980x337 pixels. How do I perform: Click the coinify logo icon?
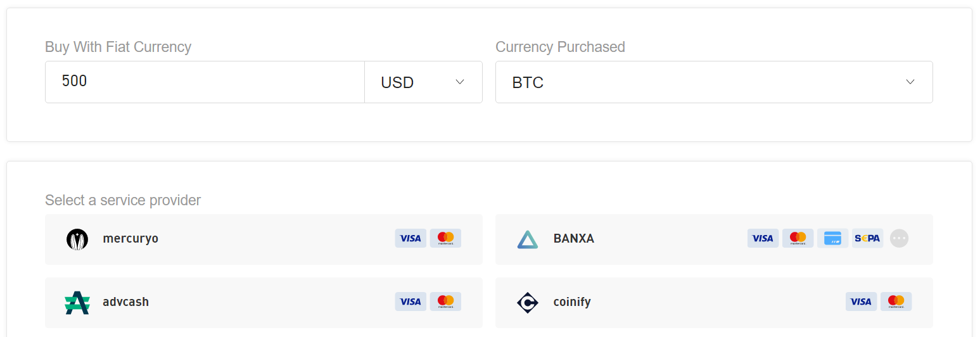pos(527,302)
